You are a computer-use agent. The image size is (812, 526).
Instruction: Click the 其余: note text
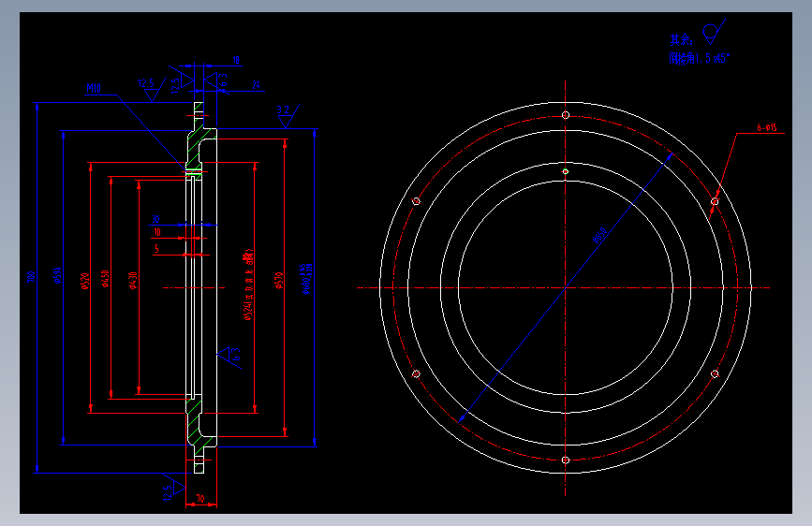tap(682, 40)
